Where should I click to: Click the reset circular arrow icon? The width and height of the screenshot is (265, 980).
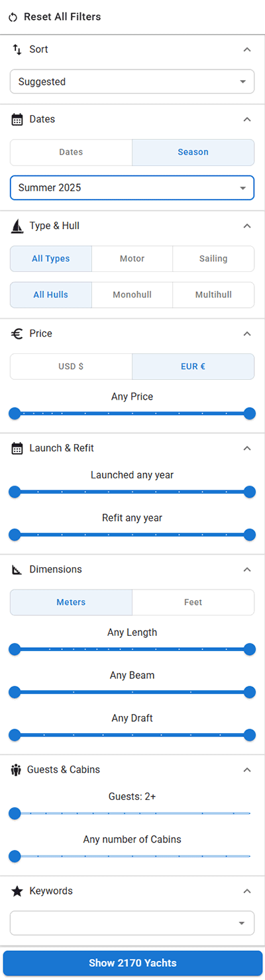[x=13, y=17]
